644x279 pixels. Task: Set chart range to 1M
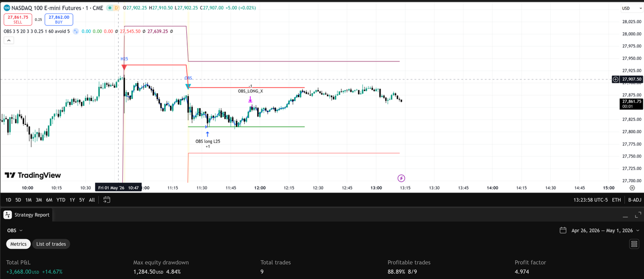(28, 199)
